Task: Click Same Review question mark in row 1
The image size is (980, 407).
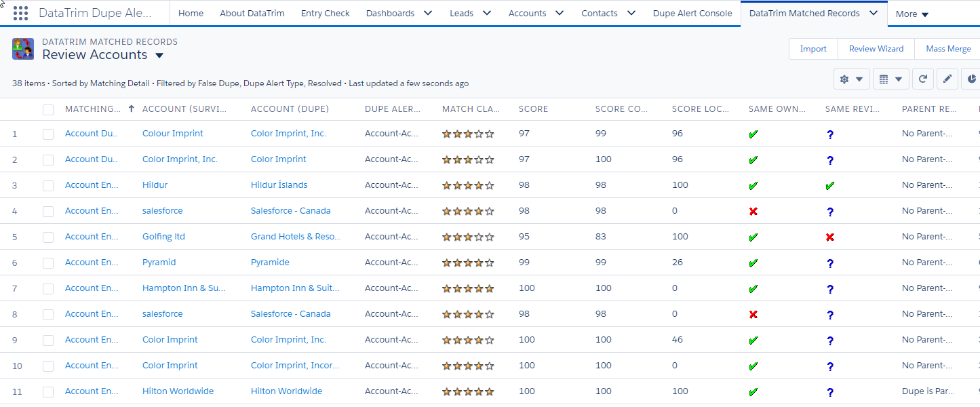Action: pyautogui.click(x=829, y=134)
